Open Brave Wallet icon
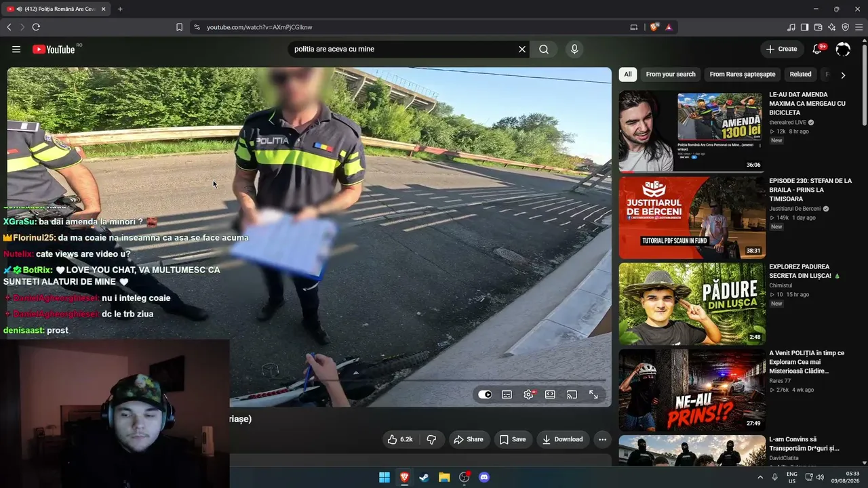868x488 pixels. [x=818, y=27]
